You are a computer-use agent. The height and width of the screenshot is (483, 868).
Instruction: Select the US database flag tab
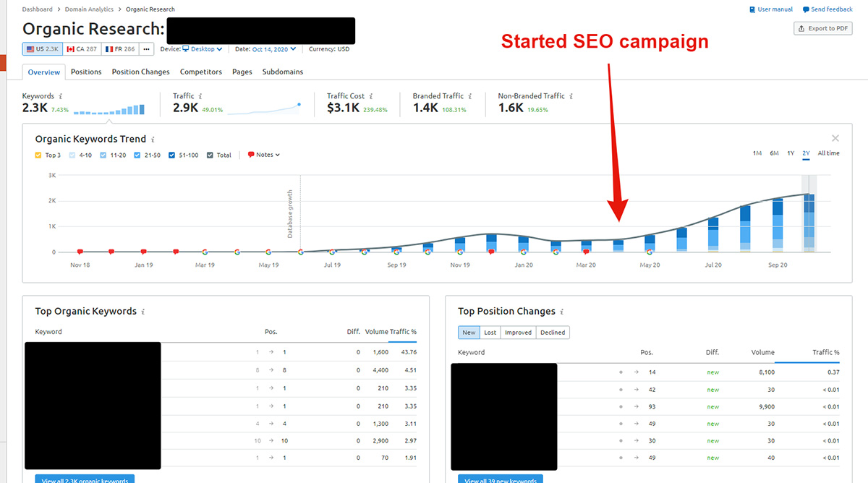(41, 48)
